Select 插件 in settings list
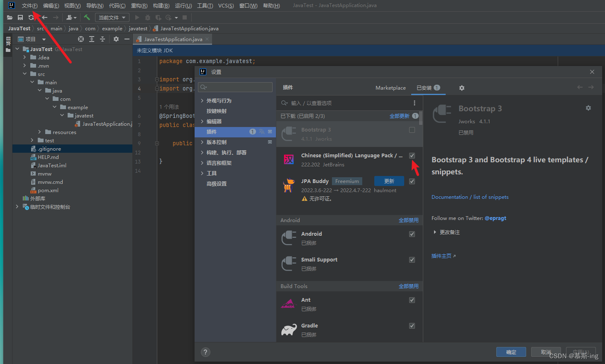Viewport: 605px width, 364px height. click(x=235, y=132)
